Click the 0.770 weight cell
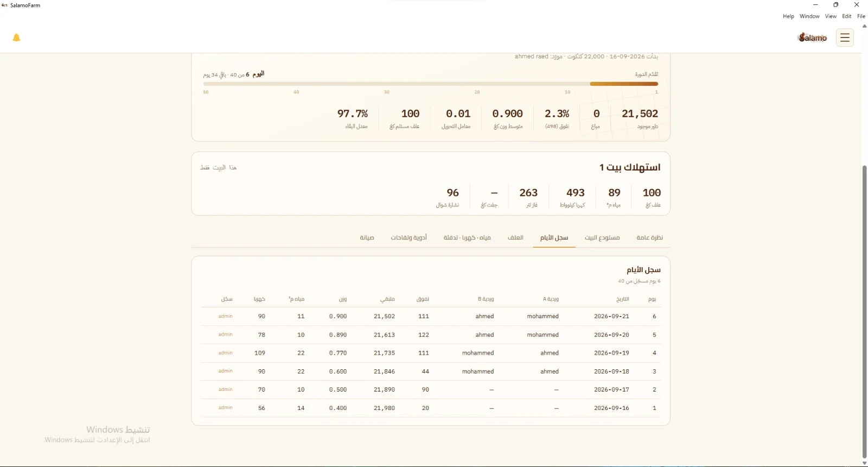Image resolution: width=868 pixels, height=467 pixels. pyautogui.click(x=338, y=353)
